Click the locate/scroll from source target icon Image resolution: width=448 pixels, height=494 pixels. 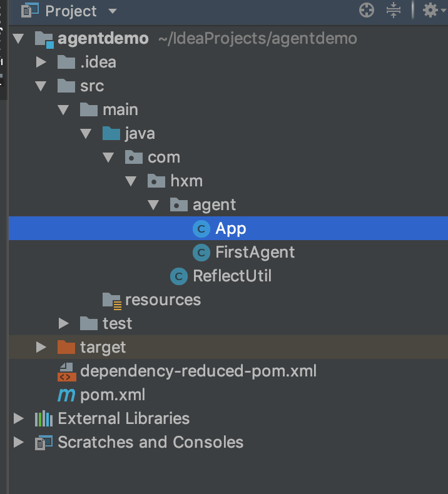[x=367, y=10]
